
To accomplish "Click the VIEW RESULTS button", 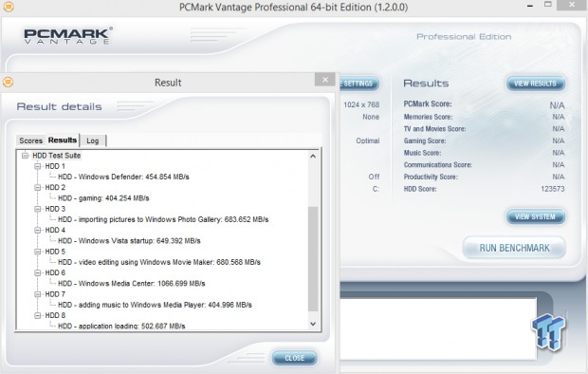I will [x=535, y=84].
